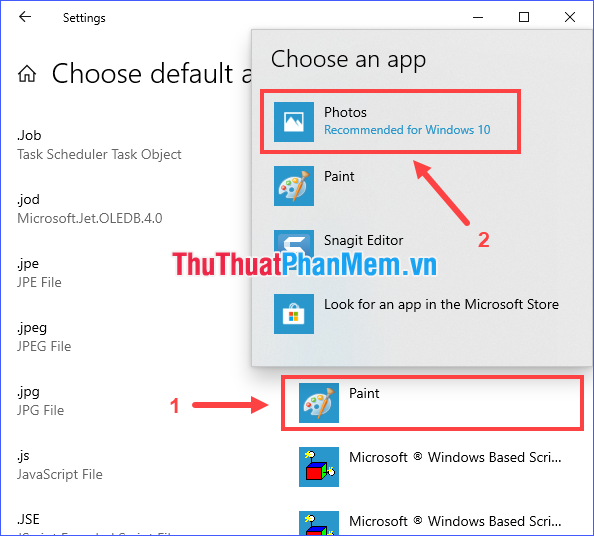
Task: Maximize the Settings window
Action: [x=524, y=17]
